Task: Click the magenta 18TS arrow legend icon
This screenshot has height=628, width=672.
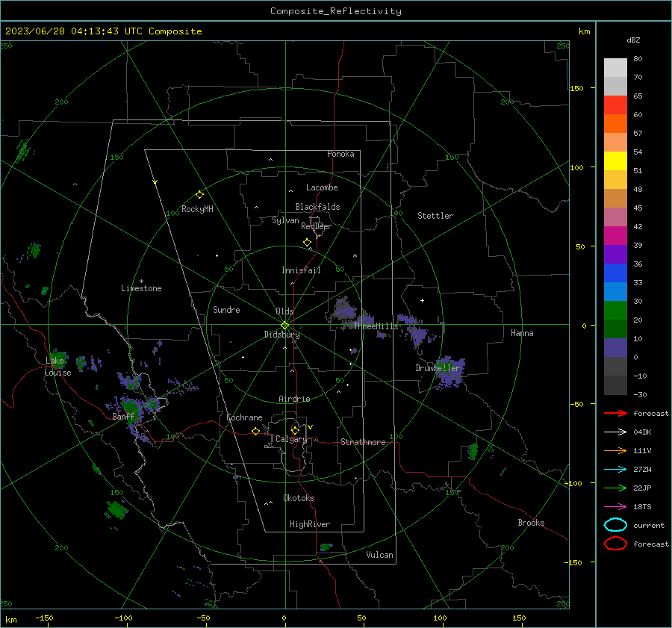Action: (615, 507)
